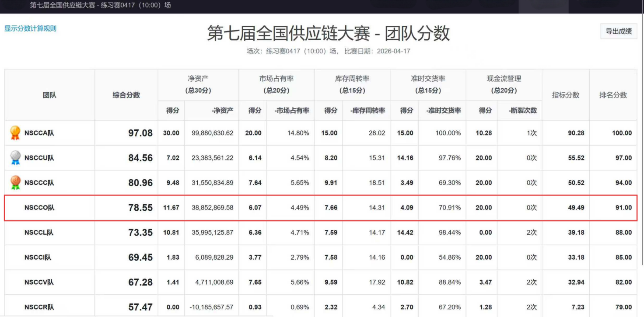Image resolution: width=644 pixels, height=317 pixels.
Task: Click the 综合分数 column header
Action: [x=126, y=95]
